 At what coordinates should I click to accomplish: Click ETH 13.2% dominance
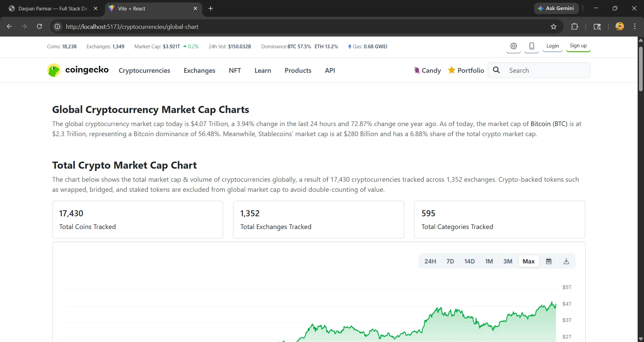326,47
